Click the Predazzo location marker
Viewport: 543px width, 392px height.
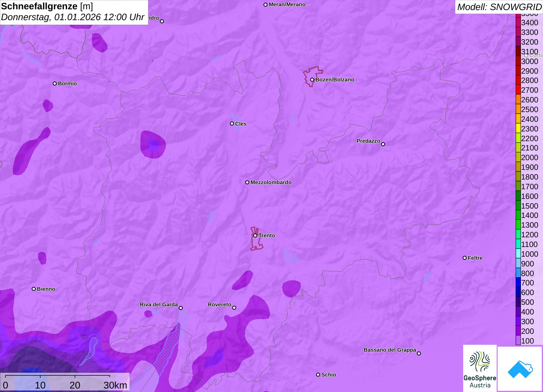click(x=383, y=144)
